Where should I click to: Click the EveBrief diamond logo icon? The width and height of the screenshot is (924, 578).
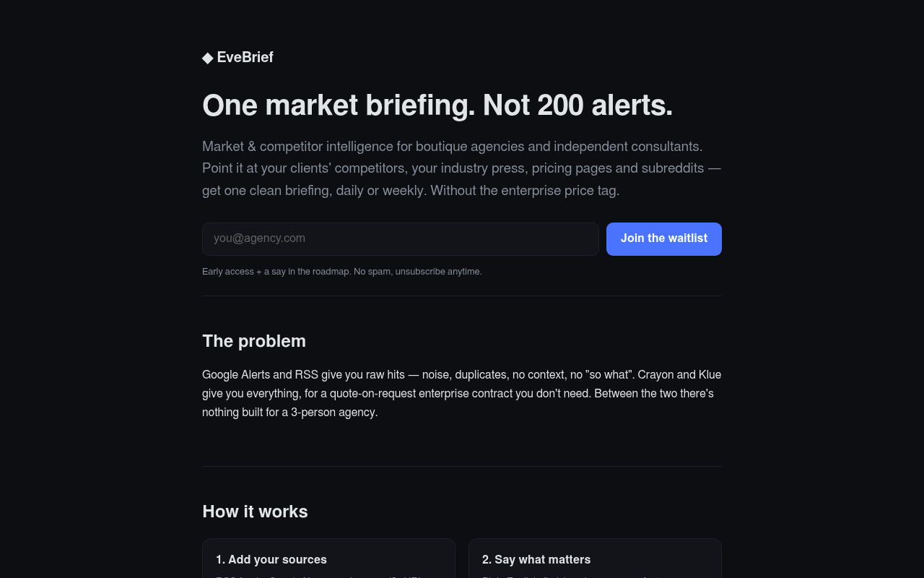[208, 58]
